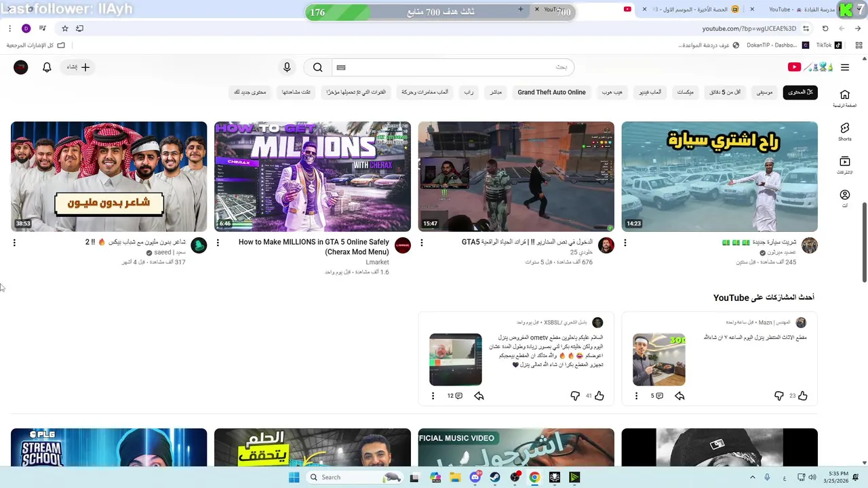
Task: Click the magnifier search button
Action: (317, 67)
